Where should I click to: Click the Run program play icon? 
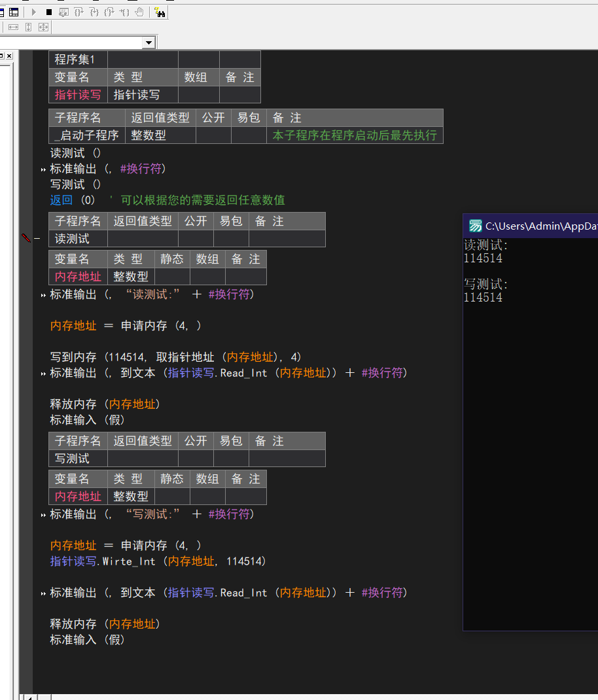[34, 12]
